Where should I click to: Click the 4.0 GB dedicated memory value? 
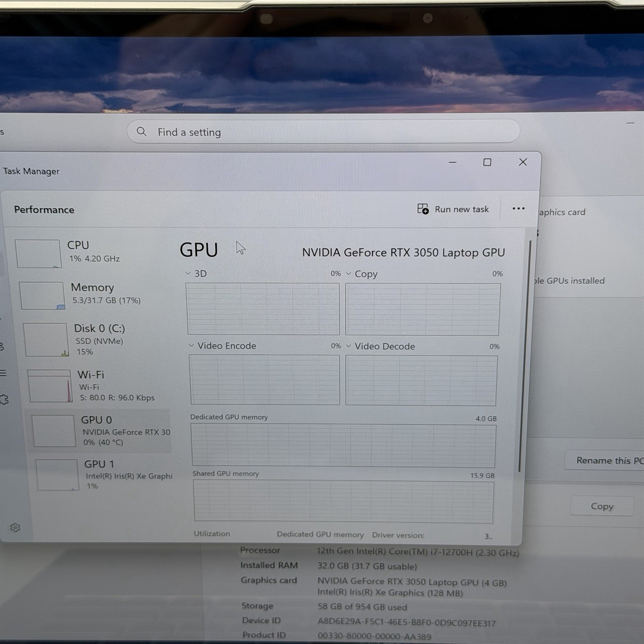(x=486, y=418)
